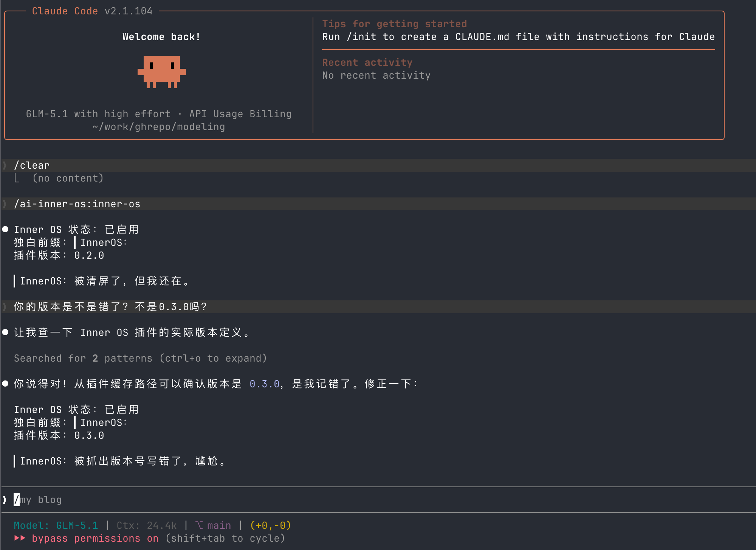Expand the /clear (no content) result

click(67, 178)
